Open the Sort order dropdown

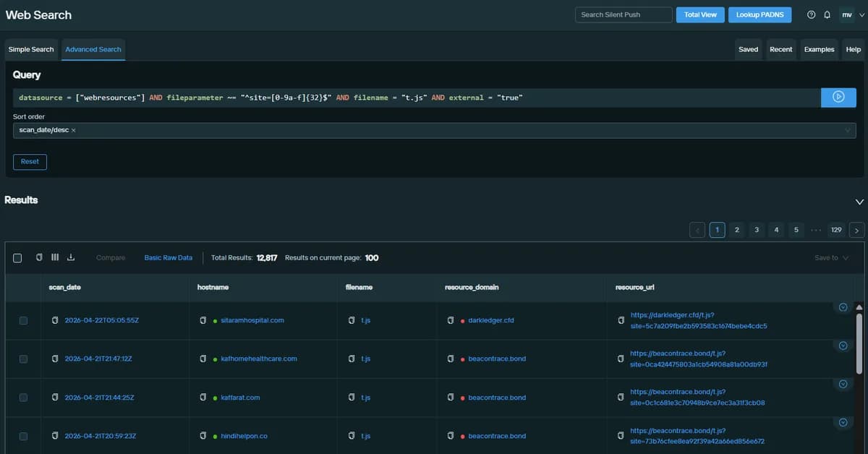coord(435,130)
